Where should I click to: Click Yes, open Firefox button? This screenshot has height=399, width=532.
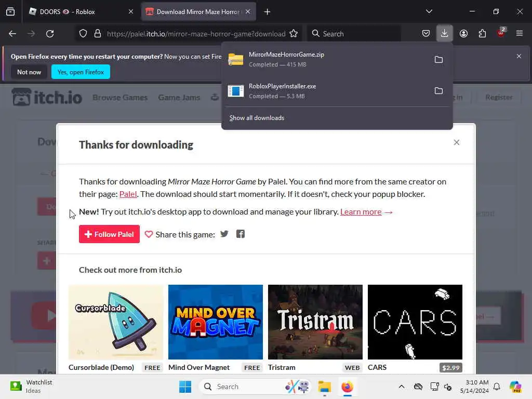point(81,72)
